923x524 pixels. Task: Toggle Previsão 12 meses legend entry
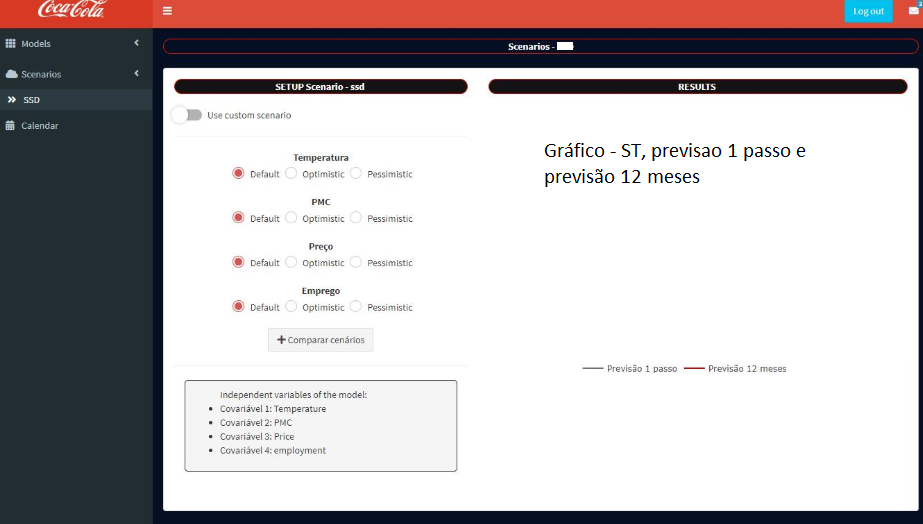[x=735, y=369]
